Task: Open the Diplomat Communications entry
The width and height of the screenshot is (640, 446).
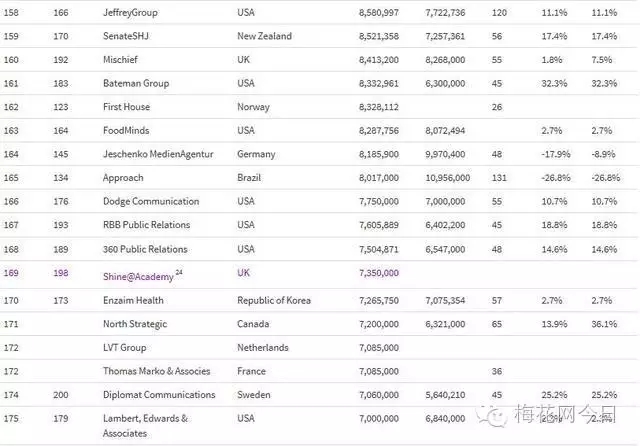Action: tap(159, 395)
